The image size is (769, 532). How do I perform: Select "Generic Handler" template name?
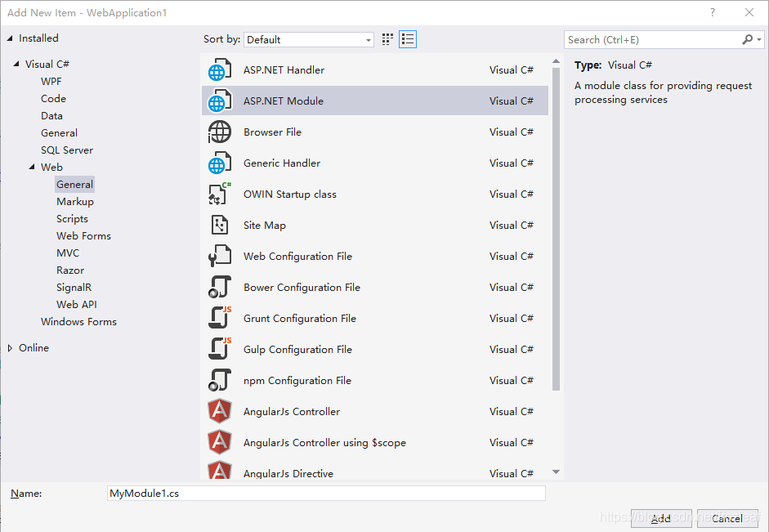point(281,163)
